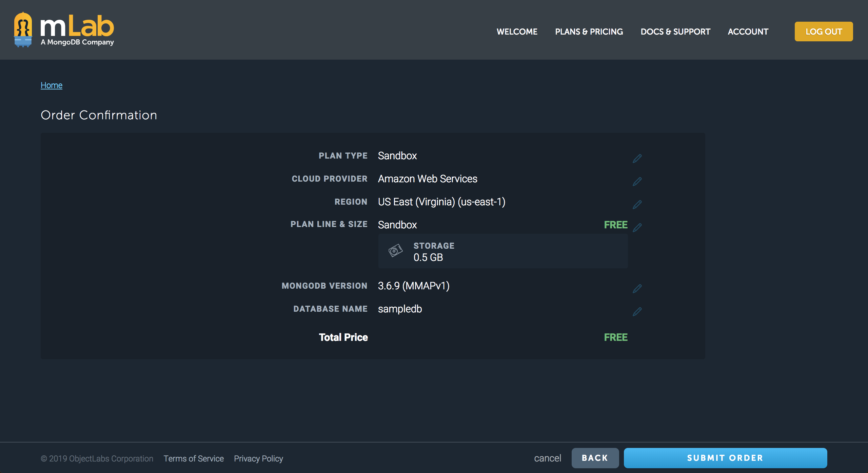The width and height of the screenshot is (868, 473).
Task: Click the 2019 ObjectLabs Corporation copyright text
Action: [x=97, y=458]
